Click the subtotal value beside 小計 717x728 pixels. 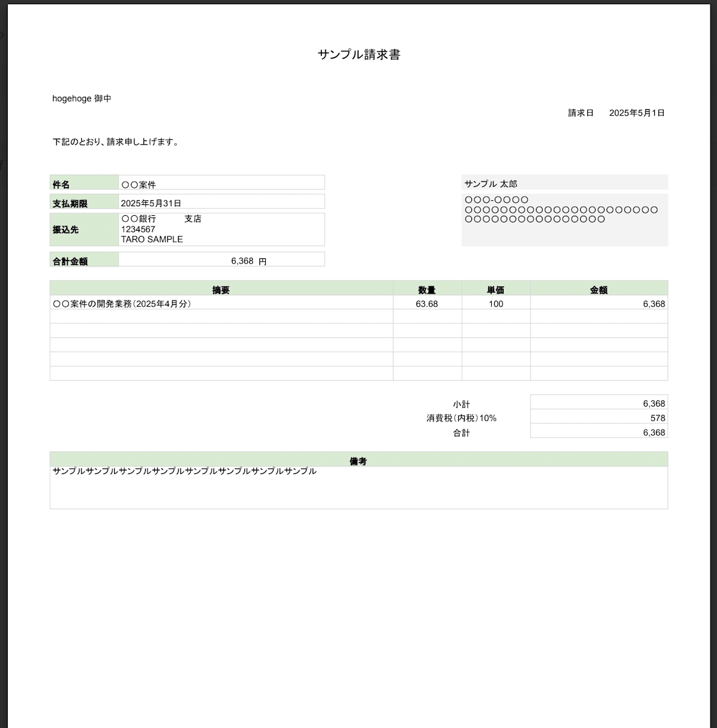[654, 403]
